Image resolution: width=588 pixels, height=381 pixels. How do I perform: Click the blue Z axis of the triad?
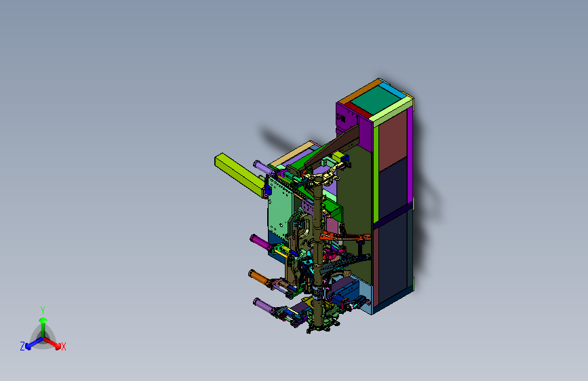click(34, 343)
